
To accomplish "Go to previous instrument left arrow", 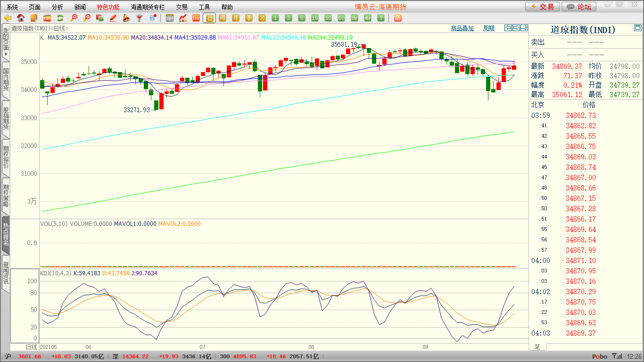I will [x=508, y=28].
